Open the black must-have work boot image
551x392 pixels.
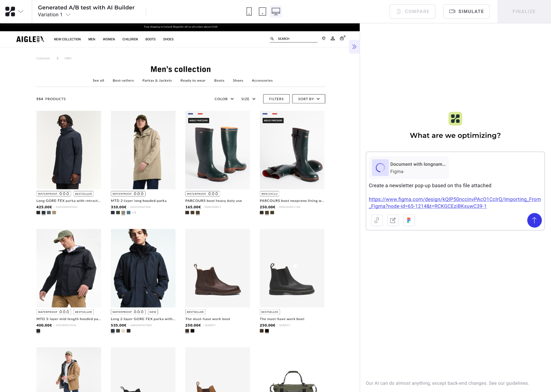292,268
